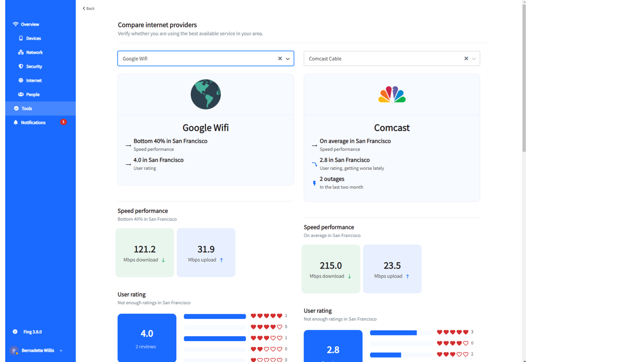The width and height of the screenshot is (644, 362).
Task: Go back using the Back link
Action: pyautogui.click(x=89, y=8)
